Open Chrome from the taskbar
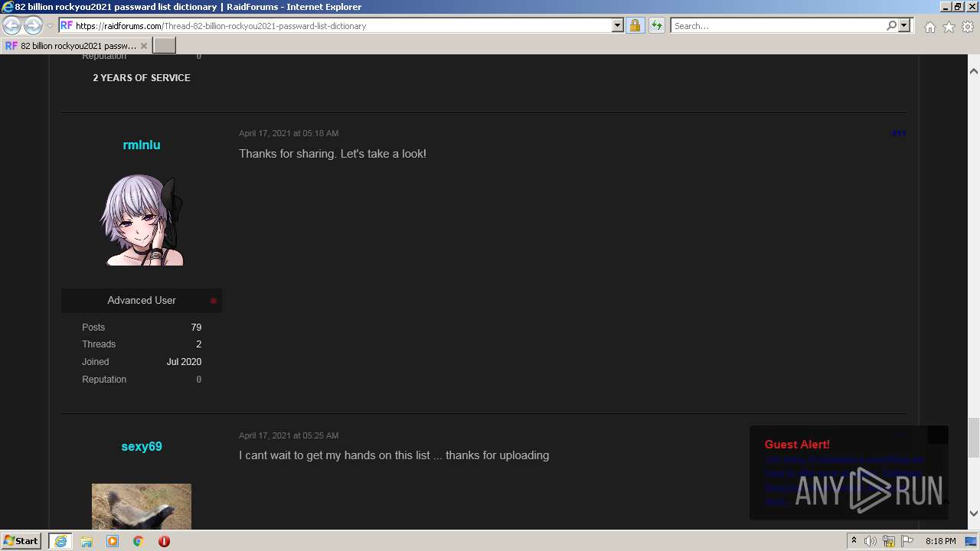Viewport: 980px width, 551px height. 139,541
